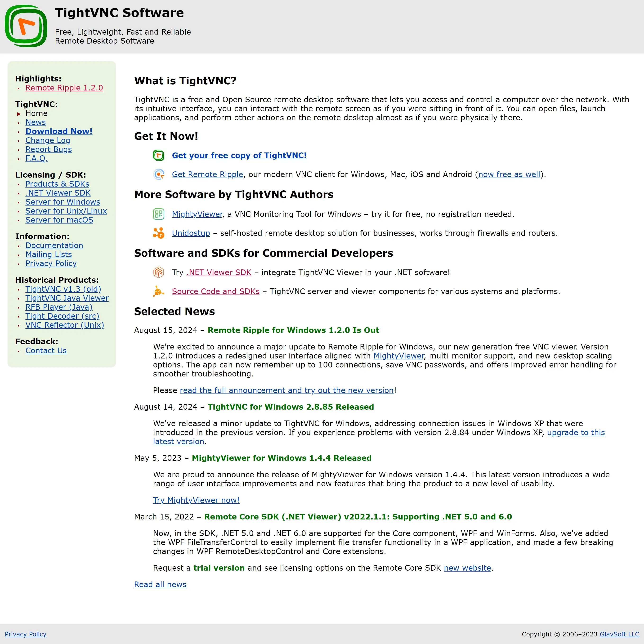Follow the now free as well link
Screen dimensions: 644x644
[x=509, y=174]
